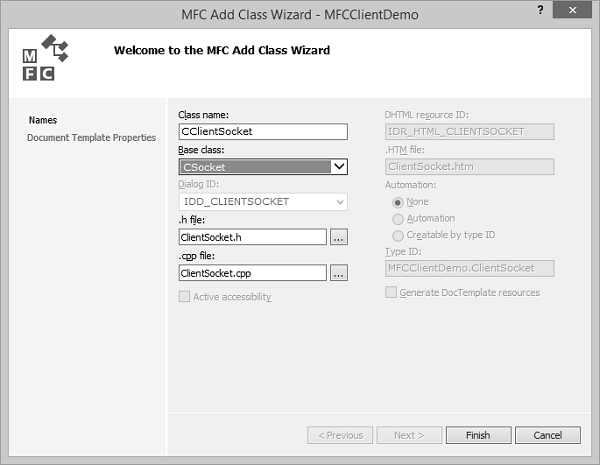This screenshot has height=465, width=600.
Task: Enable Generate DocTemplate resources checkbox
Action: click(391, 293)
